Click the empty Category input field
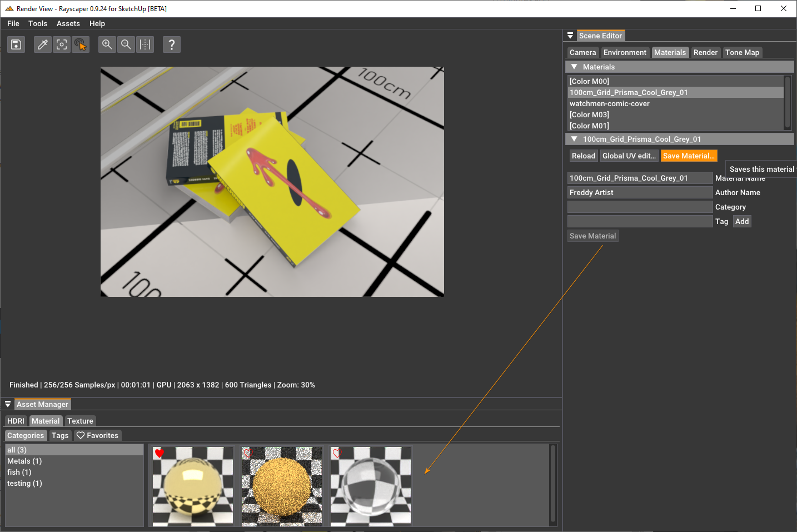The width and height of the screenshot is (797, 532). pos(640,207)
